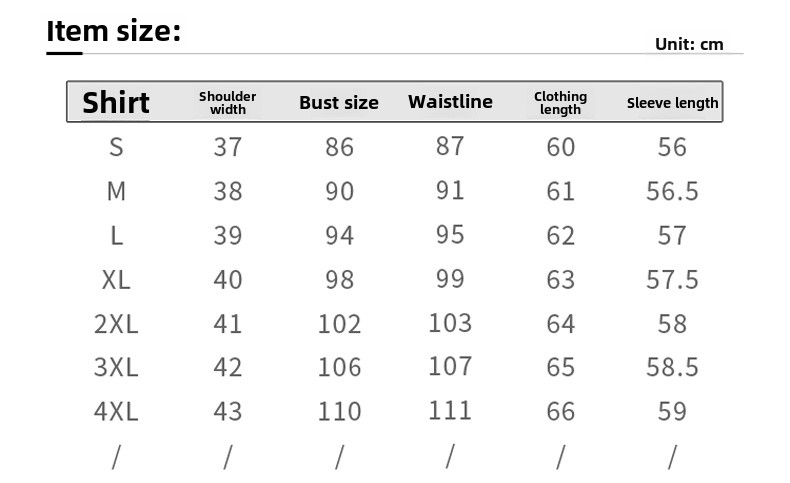
Task: Select waistline value 107
Action: [450, 366]
